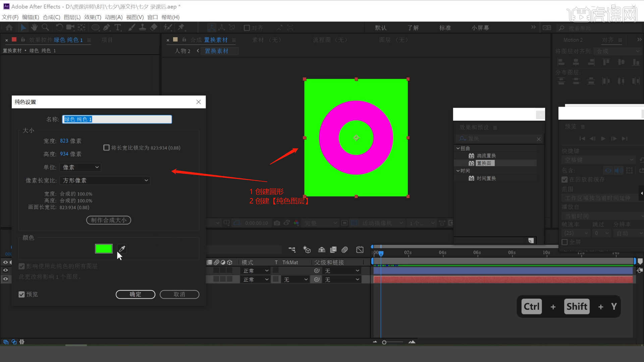Open the RGB channel display icon

[x=296, y=223]
